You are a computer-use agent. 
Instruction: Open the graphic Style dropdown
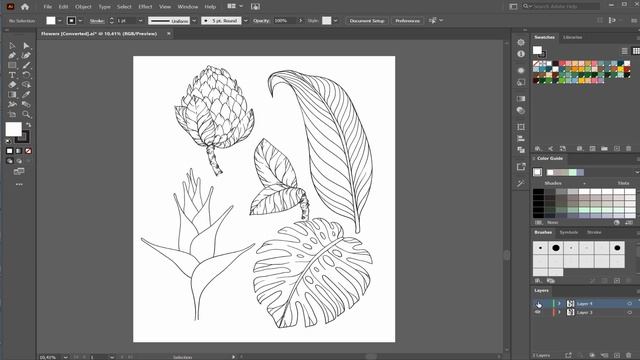click(336, 20)
